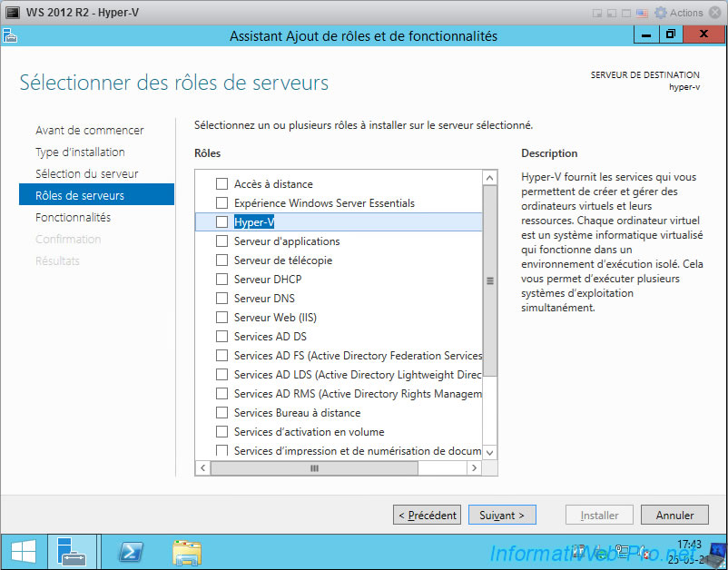
Task: Click the horizontal scrollbar left arrow
Action: [203, 467]
